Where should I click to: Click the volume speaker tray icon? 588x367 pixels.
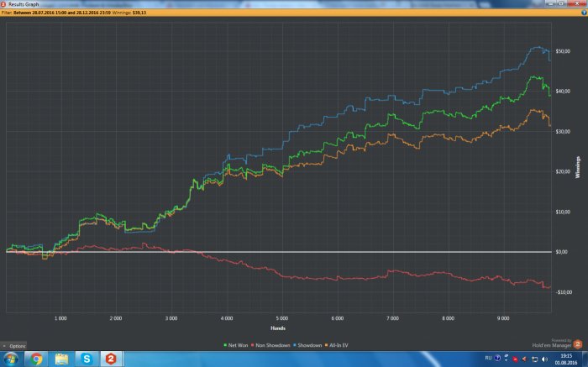544,359
